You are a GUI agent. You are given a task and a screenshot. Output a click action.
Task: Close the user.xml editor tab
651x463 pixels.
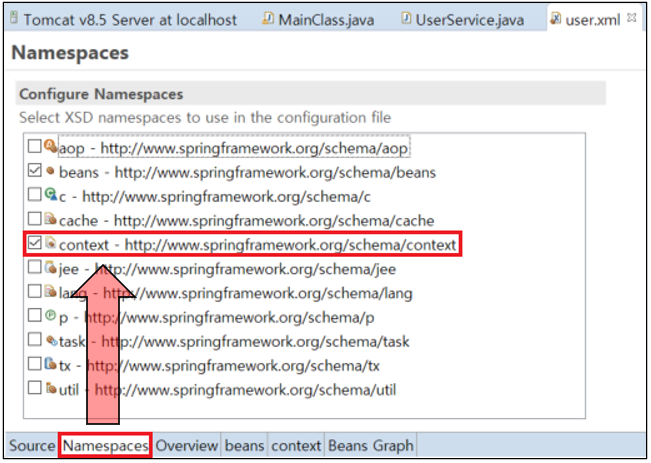(x=631, y=17)
